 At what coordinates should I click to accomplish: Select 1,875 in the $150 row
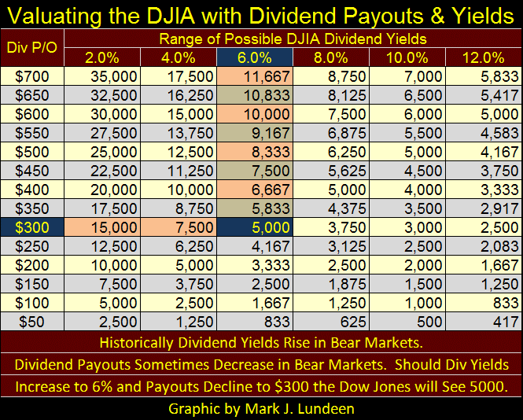(x=331, y=284)
